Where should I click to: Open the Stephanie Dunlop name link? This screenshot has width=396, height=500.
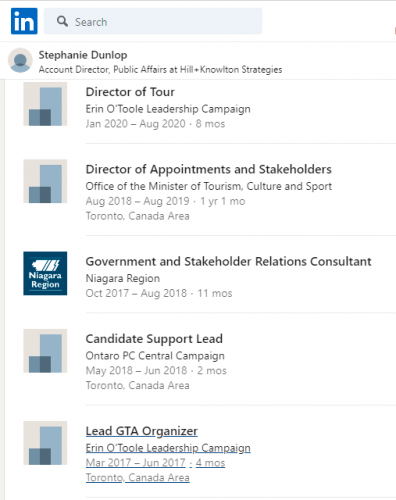tap(83, 55)
